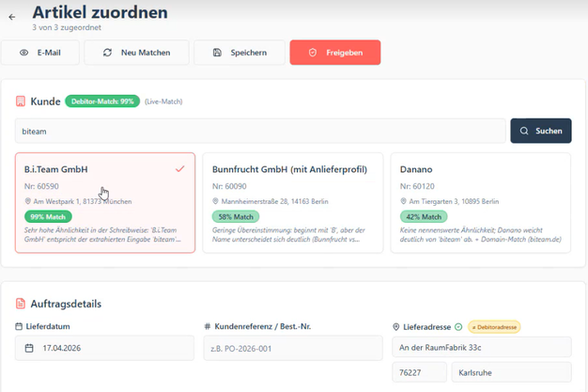Click the Debitoradresse badge

494,327
